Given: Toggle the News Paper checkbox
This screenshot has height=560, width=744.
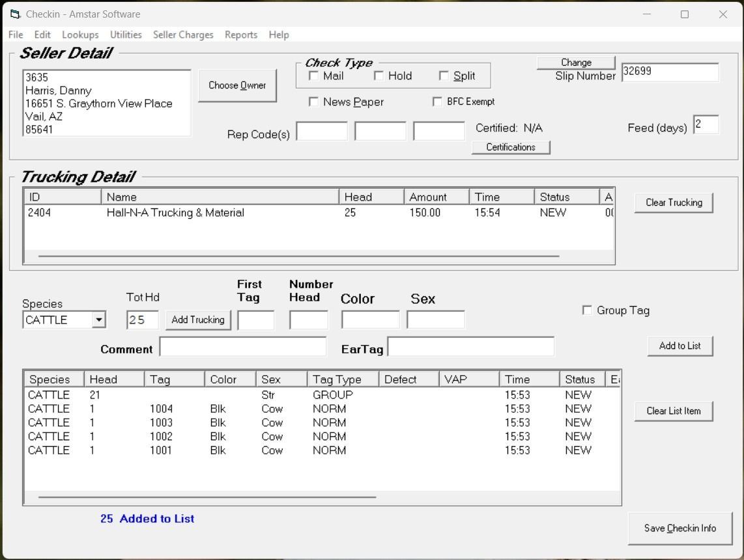Looking at the screenshot, I should tap(314, 102).
